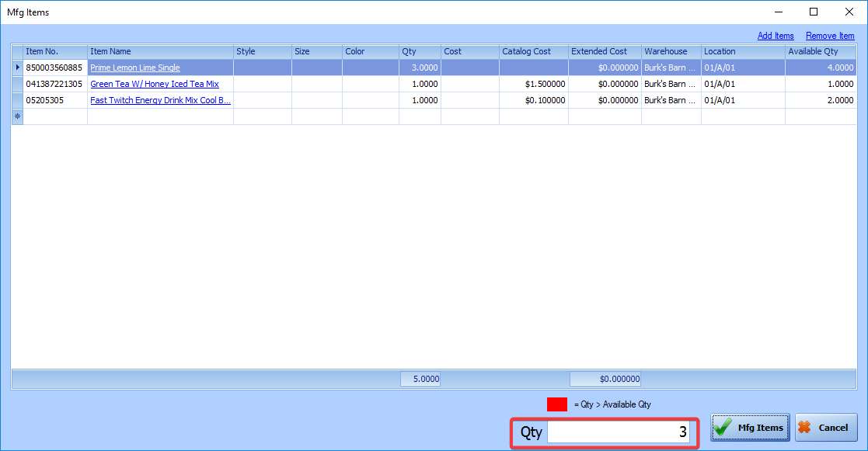Image resolution: width=868 pixels, height=451 pixels.
Task: Sort by the Item Name column header
Action: [159, 51]
